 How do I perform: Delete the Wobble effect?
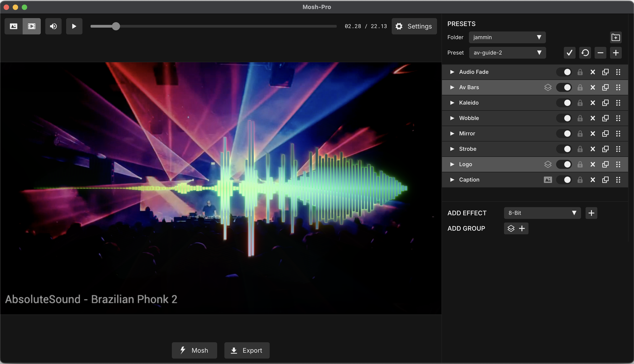tap(593, 118)
